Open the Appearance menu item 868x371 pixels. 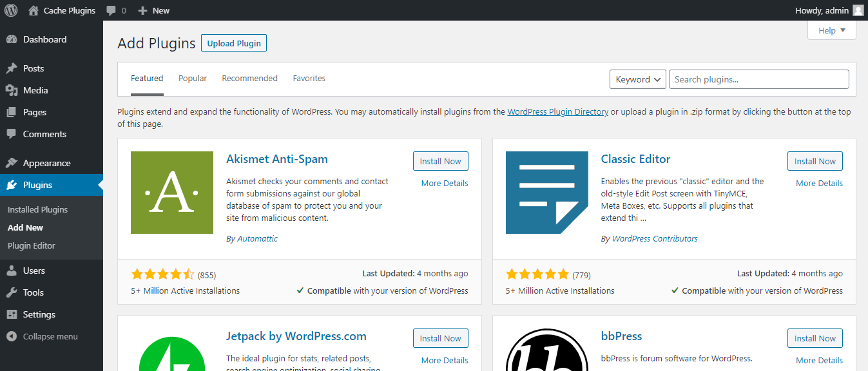click(x=52, y=163)
